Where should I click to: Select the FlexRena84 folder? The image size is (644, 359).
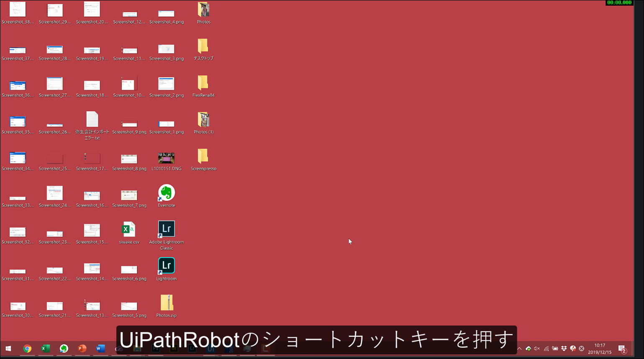pos(204,86)
